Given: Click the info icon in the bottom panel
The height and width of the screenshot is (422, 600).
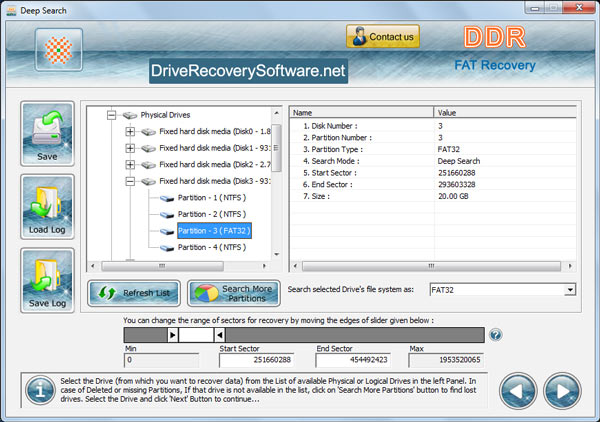Looking at the screenshot, I should pyautogui.click(x=40, y=390).
